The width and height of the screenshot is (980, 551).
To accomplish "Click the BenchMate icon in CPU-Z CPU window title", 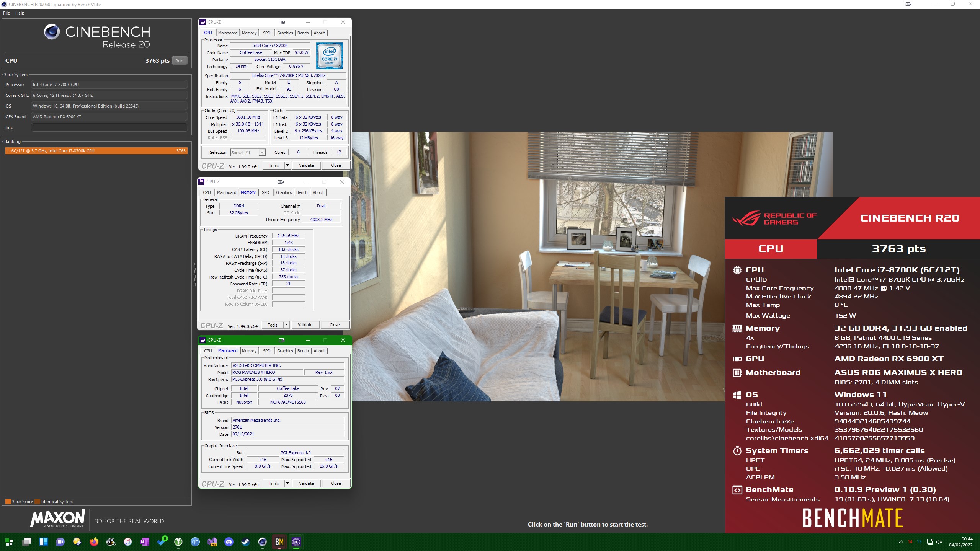I will [x=282, y=22].
